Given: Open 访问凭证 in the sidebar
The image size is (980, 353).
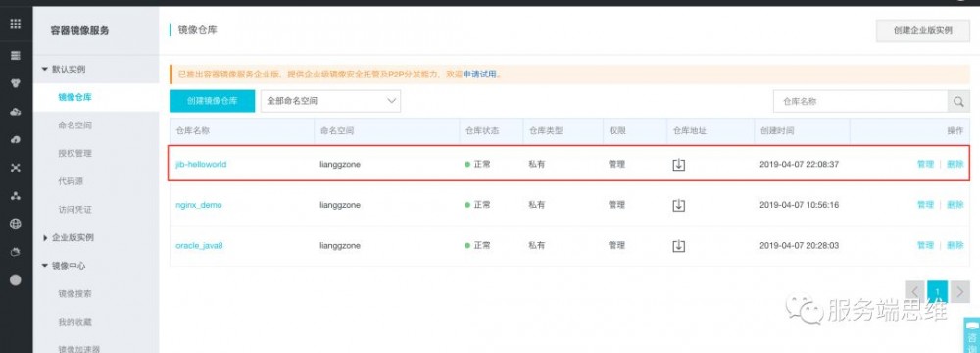Looking at the screenshot, I should click(75, 210).
